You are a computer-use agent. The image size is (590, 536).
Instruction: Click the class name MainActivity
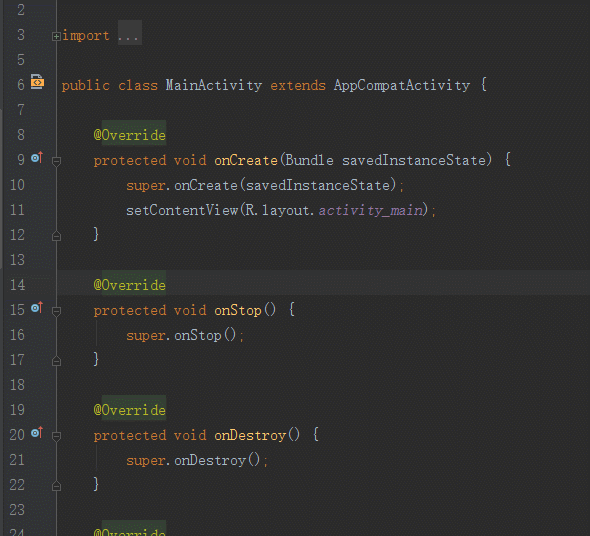pyautogui.click(x=214, y=85)
